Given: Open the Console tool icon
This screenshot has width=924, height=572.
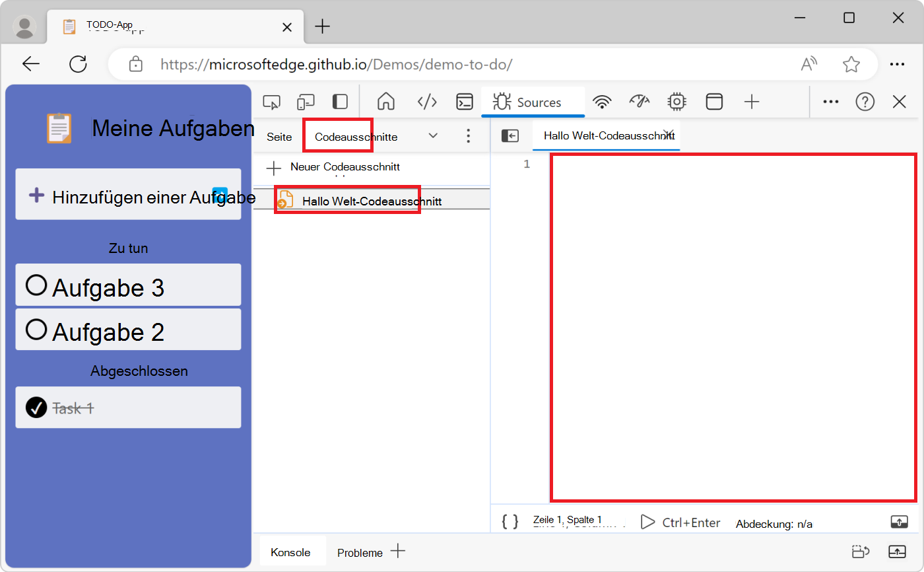Looking at the screenshot, I should click(x=465, y=102).
